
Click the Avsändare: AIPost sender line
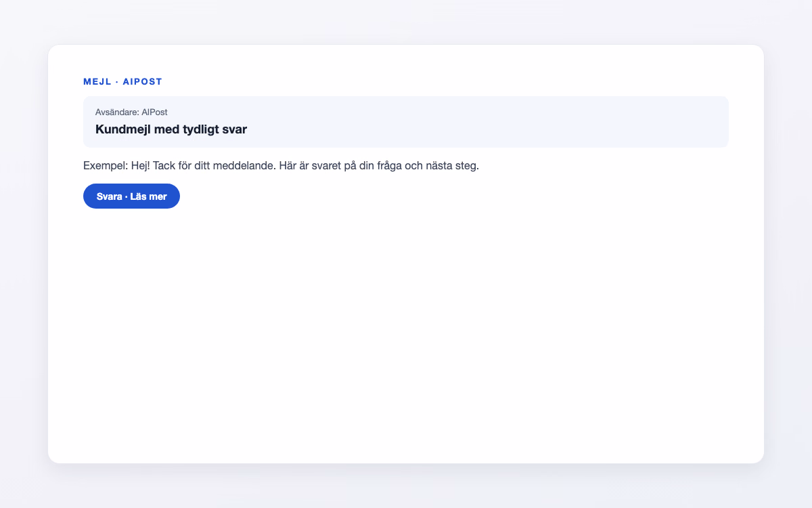[x=131, y=112]
